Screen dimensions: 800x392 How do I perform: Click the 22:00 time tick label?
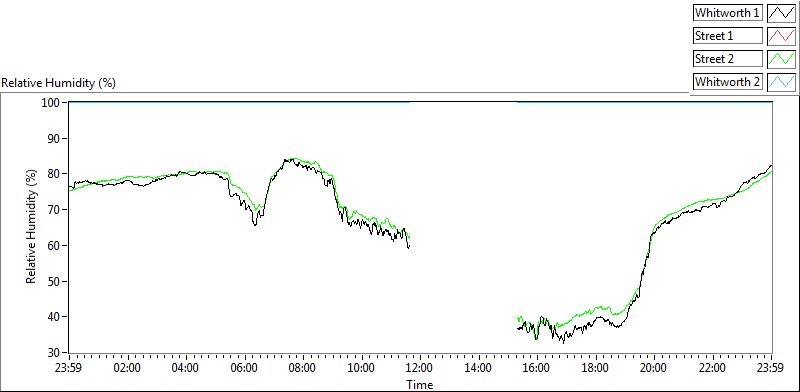pyautogui.click(x=713, y=368)
